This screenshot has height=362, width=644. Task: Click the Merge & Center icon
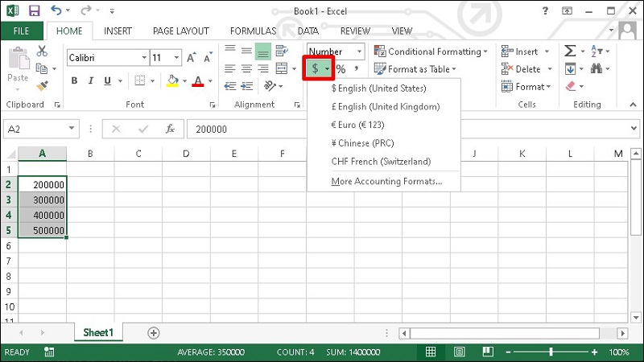[282, 68]
